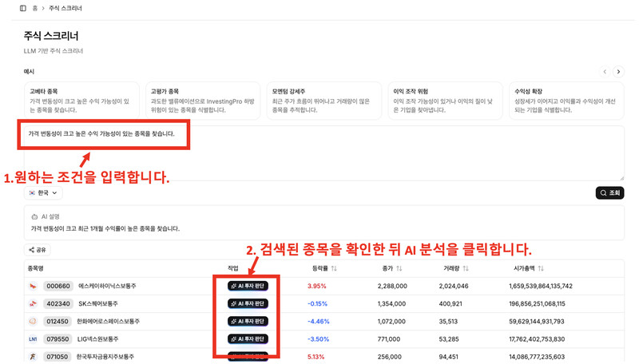Click the 에스케이하이닉스보통주 stock name
Image resolution: width=639 pixels, height=364 pixels.
[x=107, y=286]
